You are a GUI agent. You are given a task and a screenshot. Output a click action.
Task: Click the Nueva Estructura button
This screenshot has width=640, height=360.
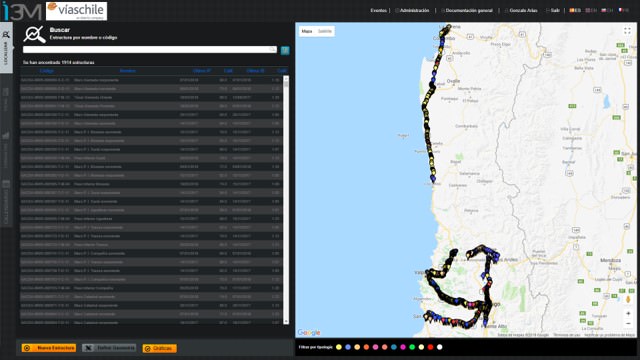tap(49, 348)
